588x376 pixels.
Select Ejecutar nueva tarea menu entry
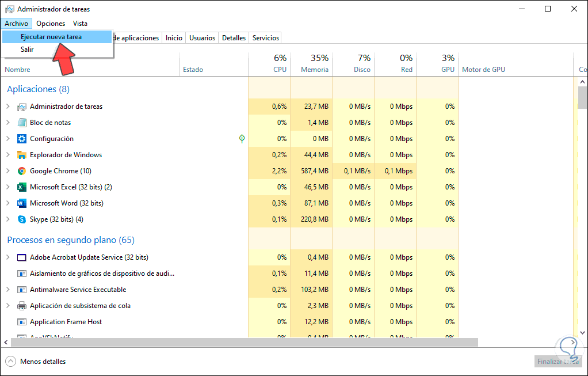tap(51, 37)
